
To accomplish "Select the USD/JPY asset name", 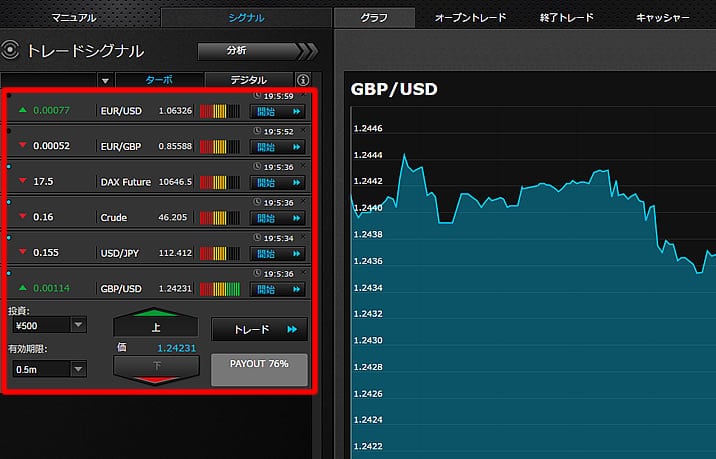I will [x=120, y=253].
